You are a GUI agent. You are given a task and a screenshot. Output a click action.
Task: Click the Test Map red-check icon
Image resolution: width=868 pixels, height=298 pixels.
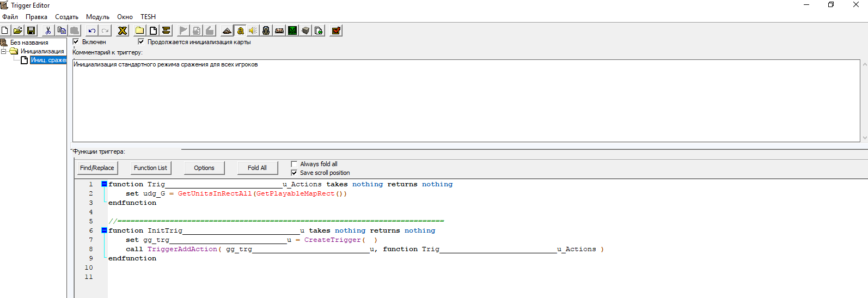pos(336,31)
